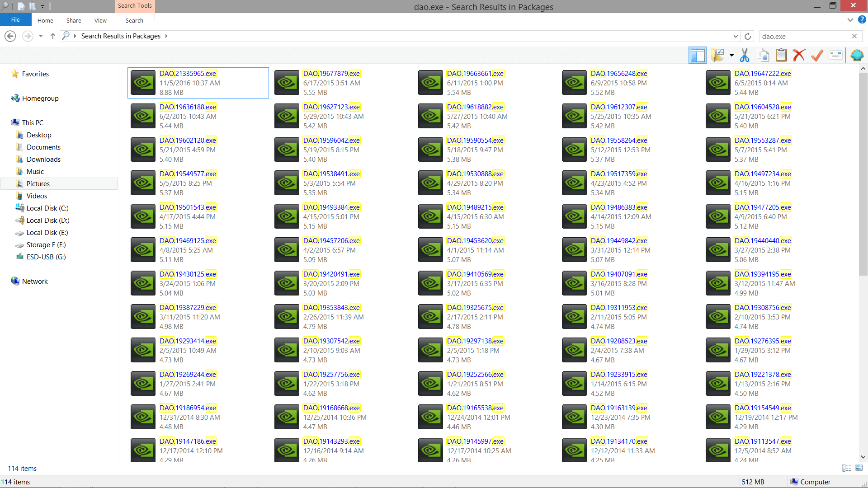Select Local Disk (D:) in sidebar
This screenshot has width=868, height=488.
[47, 221]
